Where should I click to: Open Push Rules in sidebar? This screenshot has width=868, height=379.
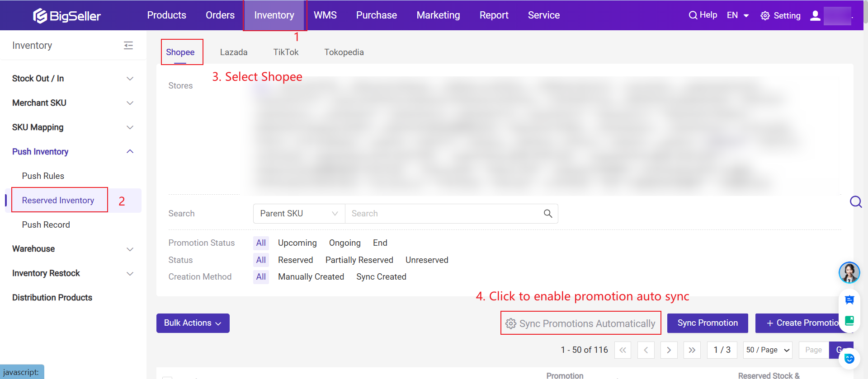coord(43,176)
